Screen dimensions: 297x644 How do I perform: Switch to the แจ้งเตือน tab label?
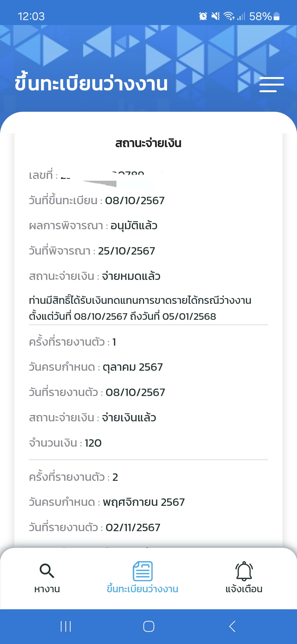(244, 589)
